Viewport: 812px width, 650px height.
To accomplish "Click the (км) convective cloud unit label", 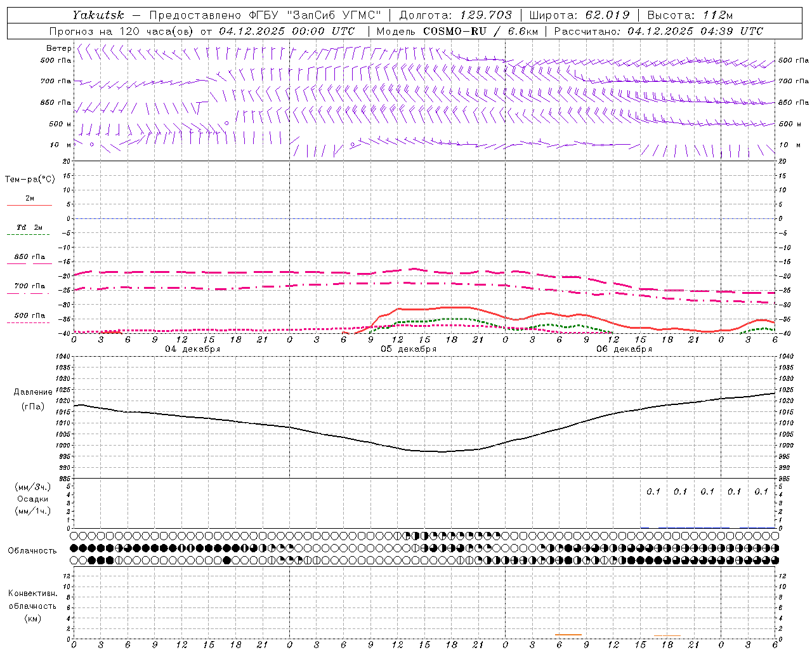I will [32, 619].
